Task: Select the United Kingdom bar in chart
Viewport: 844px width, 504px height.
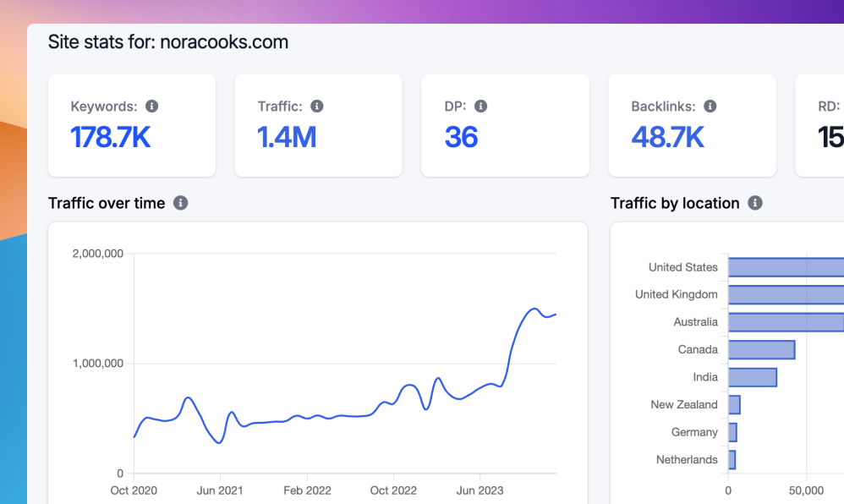Action: tap(785, 294)
